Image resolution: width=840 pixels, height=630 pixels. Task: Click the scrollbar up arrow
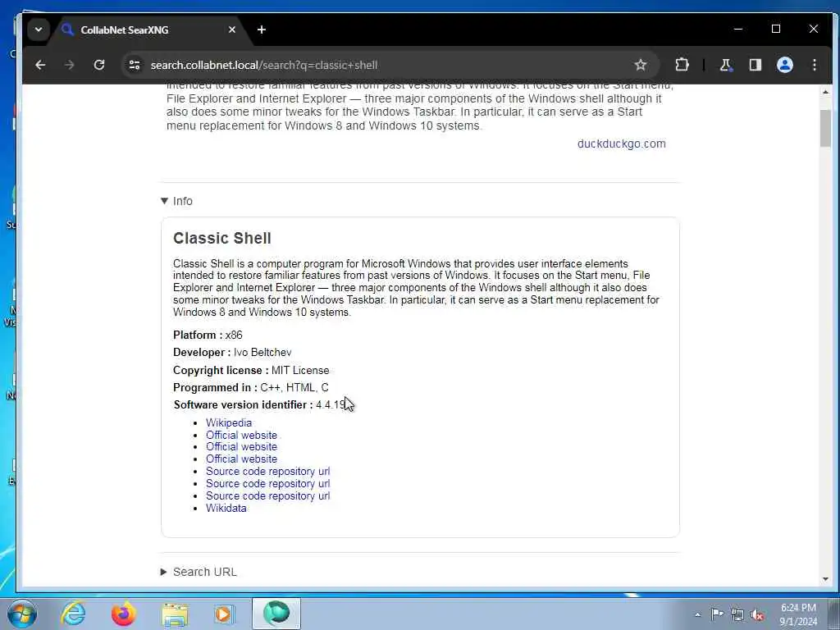[x=825, y=92]
